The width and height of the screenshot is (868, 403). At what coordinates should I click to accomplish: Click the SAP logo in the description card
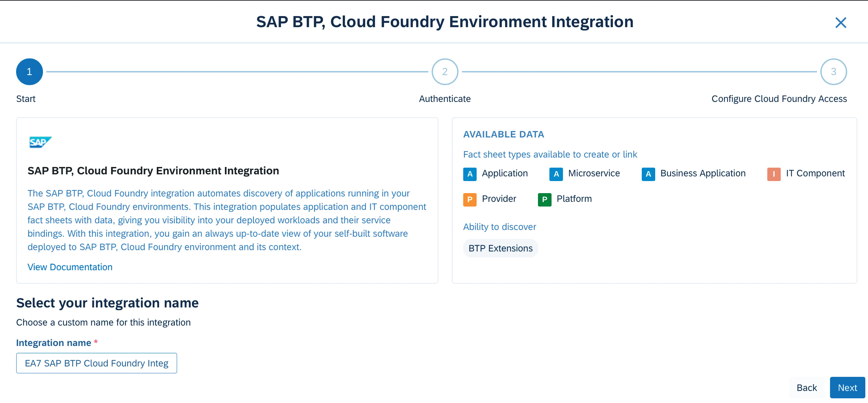click(x=40, y=142)
